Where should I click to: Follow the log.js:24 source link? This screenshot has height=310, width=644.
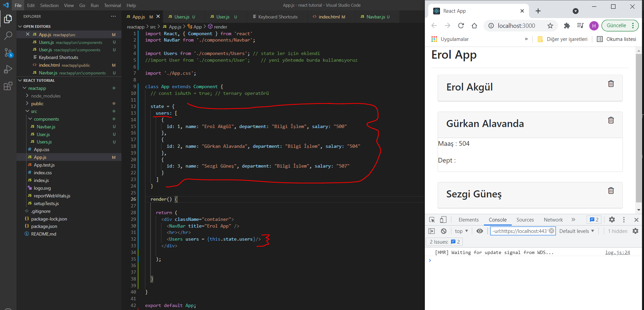click(x=617, y=253)
